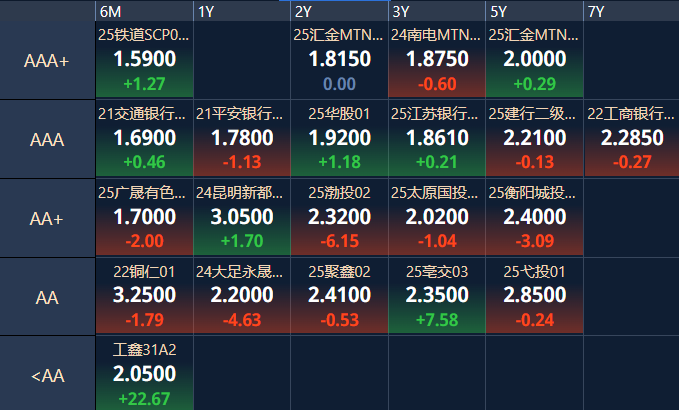Select the 22铜仁01 bond cell
Image resolution: width=679 pixels, height=410 pixels.
click(x=144, y=297)
